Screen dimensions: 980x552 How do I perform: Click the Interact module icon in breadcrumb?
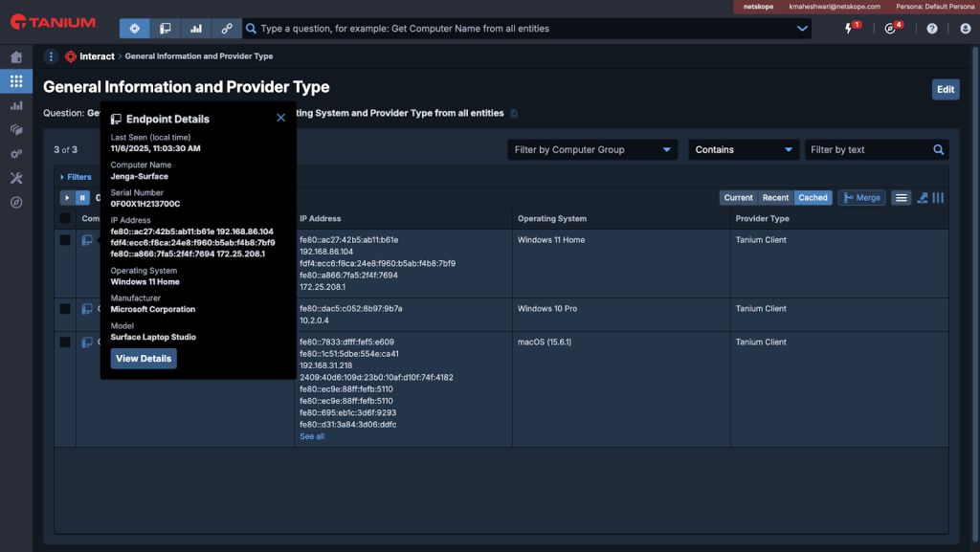[71, 56]
